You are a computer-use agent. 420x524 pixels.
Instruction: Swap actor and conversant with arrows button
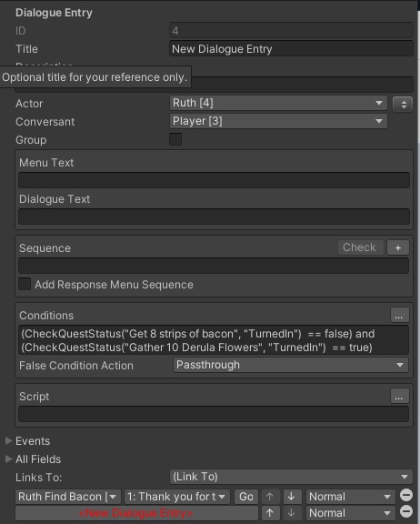click(x=404, y=104)
